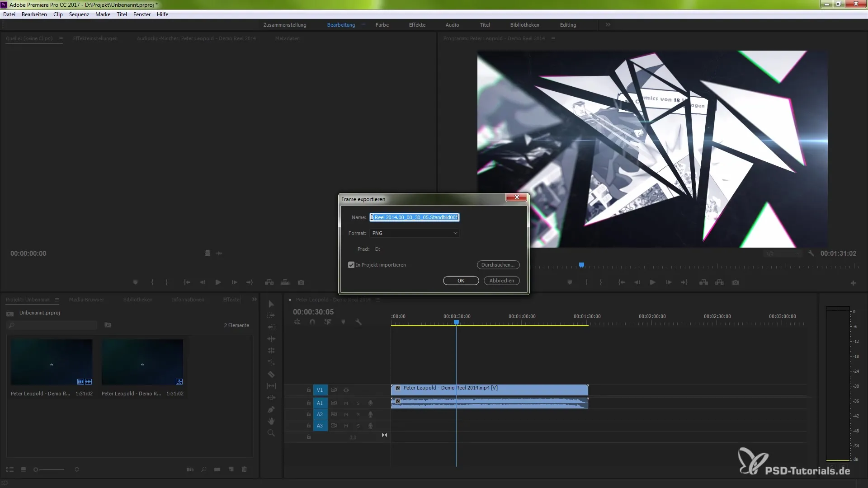
Task: Click Export Frame camera in Source monitor
Action: (301, 282)
